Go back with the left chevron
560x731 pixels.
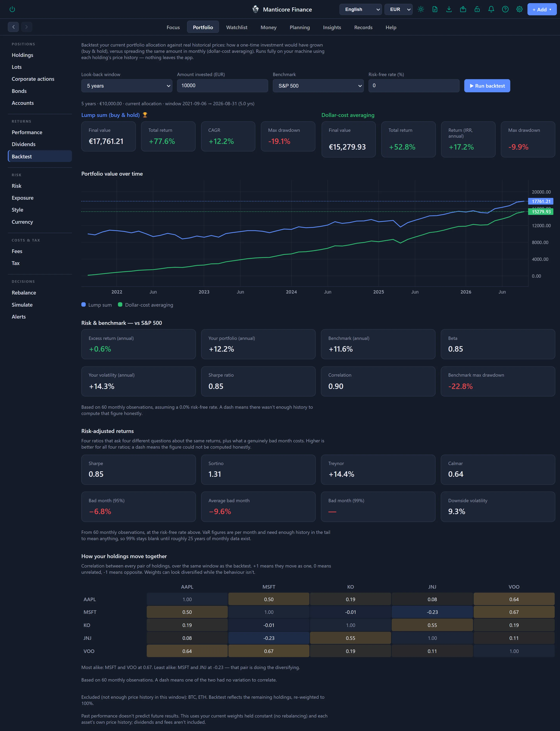pyautogui.click(x=13, y=27)
